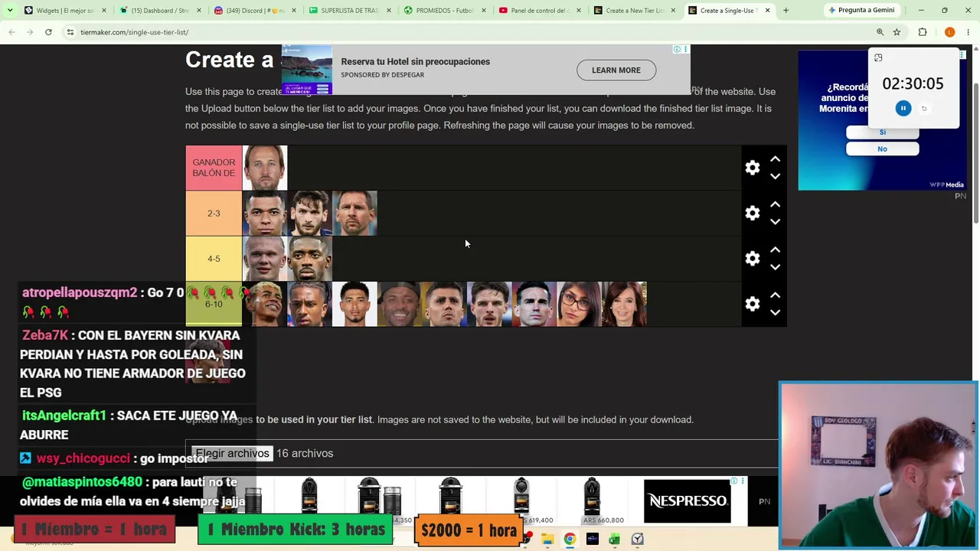
Task: Go back to the previous page
Action: (x=11, y=32)
